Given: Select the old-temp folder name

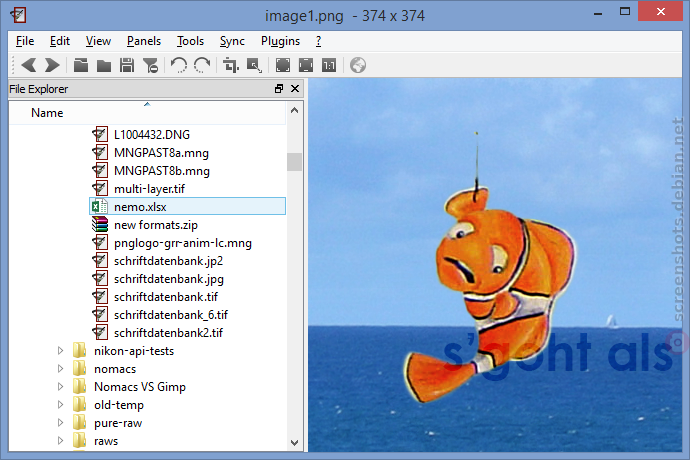Looking at the screenshot, I should point(119,405).
